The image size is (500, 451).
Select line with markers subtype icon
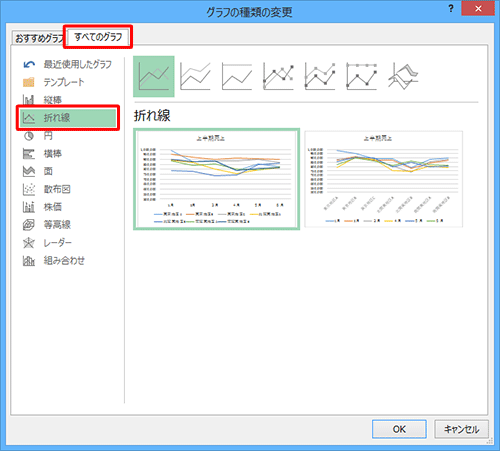(278, 76)
